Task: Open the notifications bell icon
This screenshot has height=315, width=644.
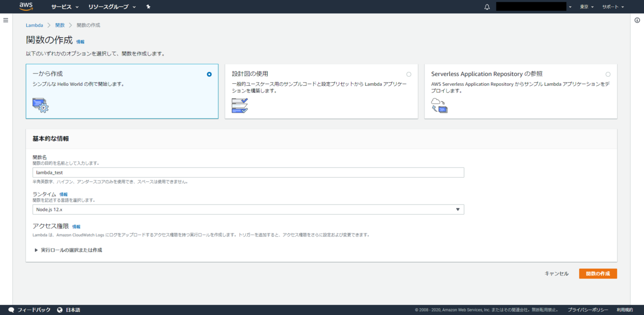Action: point(487,7)
